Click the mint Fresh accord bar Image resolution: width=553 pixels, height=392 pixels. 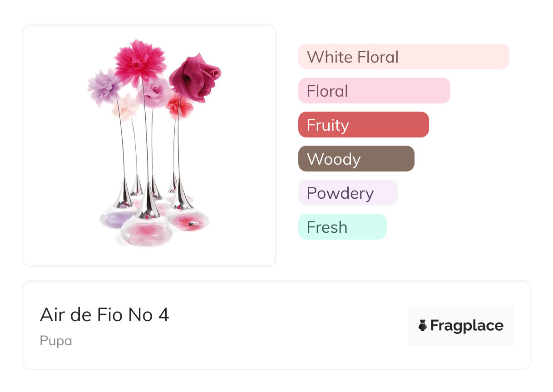(342, 227)
